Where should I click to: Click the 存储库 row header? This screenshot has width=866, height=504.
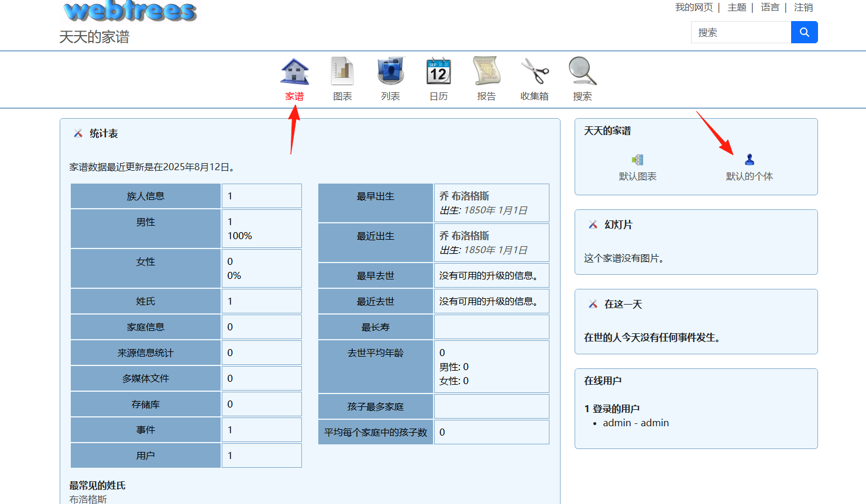146,404
